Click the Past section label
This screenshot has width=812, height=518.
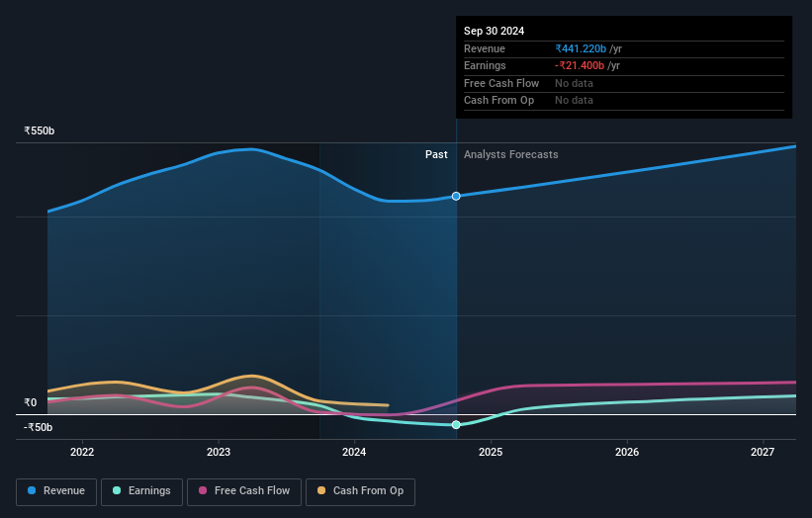point(436,155)
